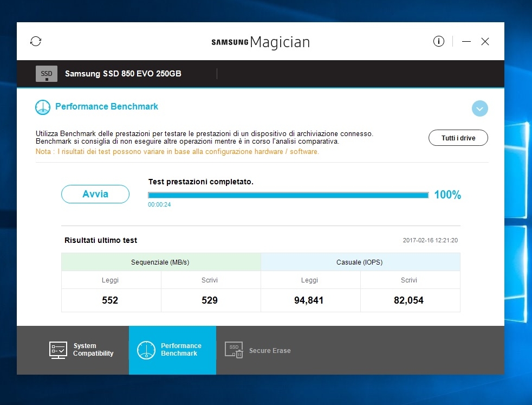Viewport: 532px width, 405px height.
Task: Click the benchmark progress bar
Action: point(288,195)
